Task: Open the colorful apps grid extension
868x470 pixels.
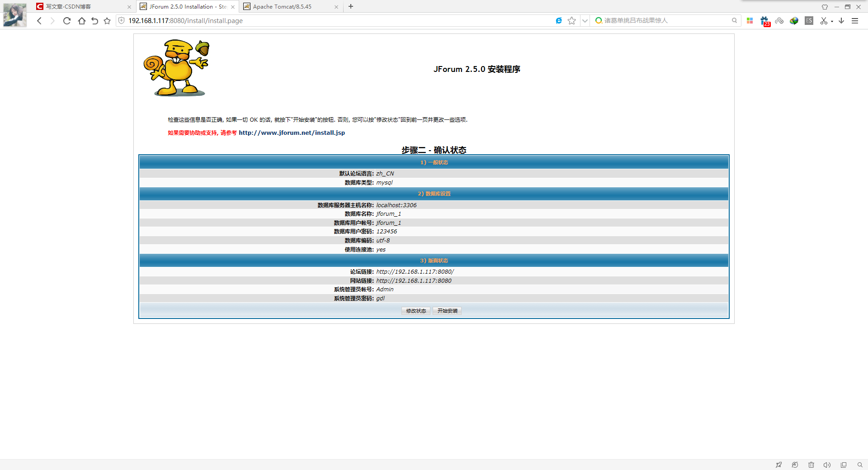Action: tap(750, 20)
